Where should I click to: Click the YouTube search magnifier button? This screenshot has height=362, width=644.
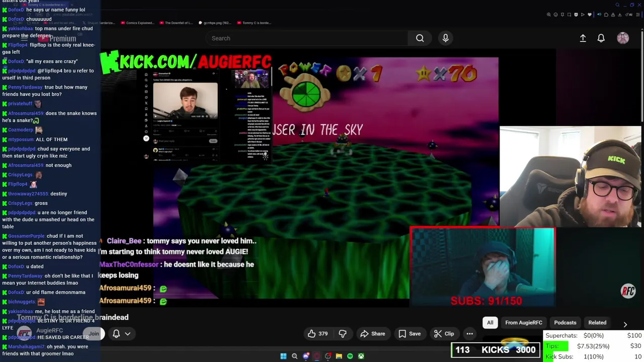[x=420, y=38]
